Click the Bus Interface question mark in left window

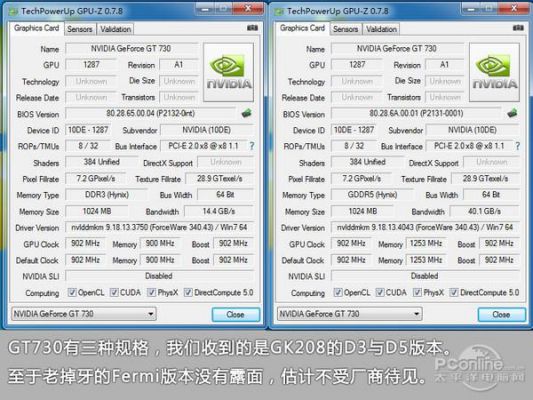[252, 146]
